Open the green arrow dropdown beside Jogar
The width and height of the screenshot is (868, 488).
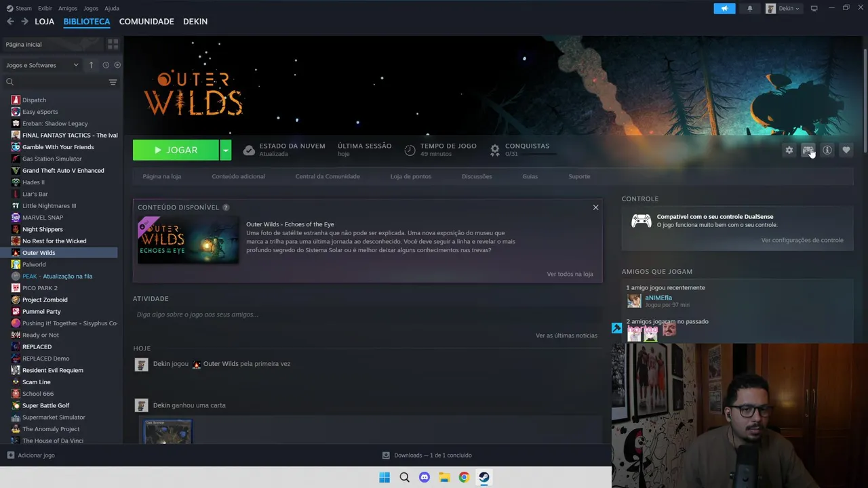click(x=226, y=150)
